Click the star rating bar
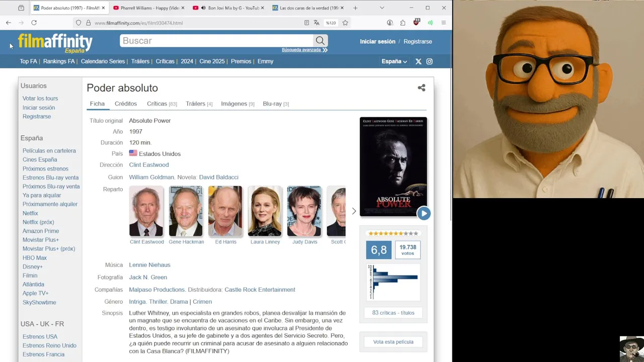 pos(393,233)
